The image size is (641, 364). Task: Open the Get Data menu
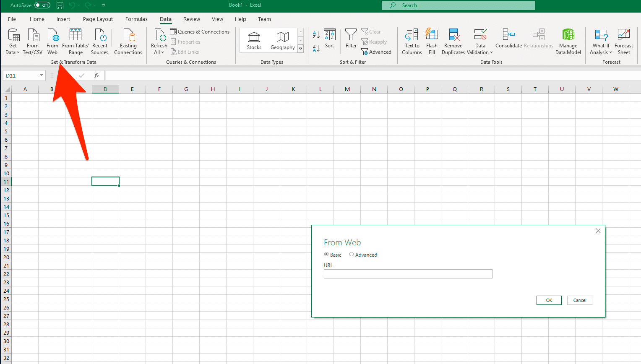[x=13, y=42]
